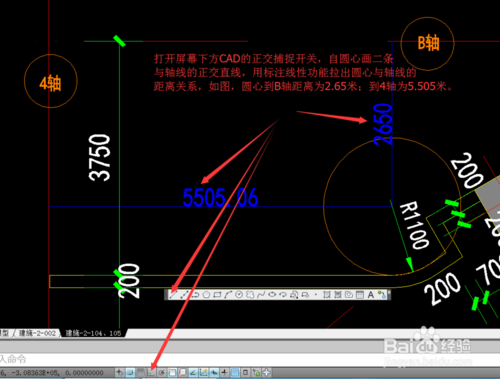Image resolution: width=500 pixels, height=379 pixels.
Task: Toggle Annotation Monitor in status bar
Action: pos(266,372)
